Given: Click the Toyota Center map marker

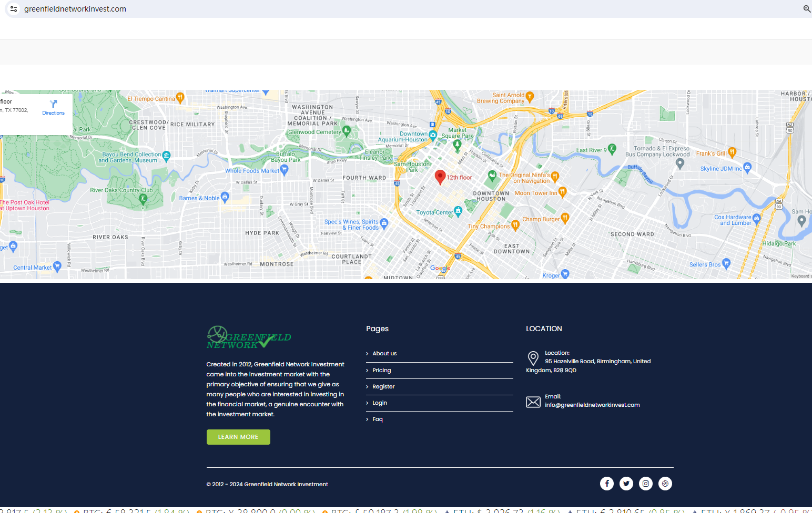Looking at the screenshot, I should (x=458, y=211).
